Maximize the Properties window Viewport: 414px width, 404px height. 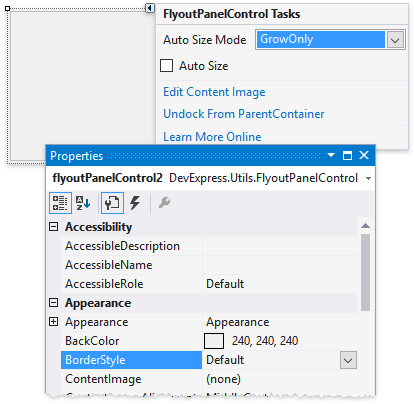click(347, 155)
